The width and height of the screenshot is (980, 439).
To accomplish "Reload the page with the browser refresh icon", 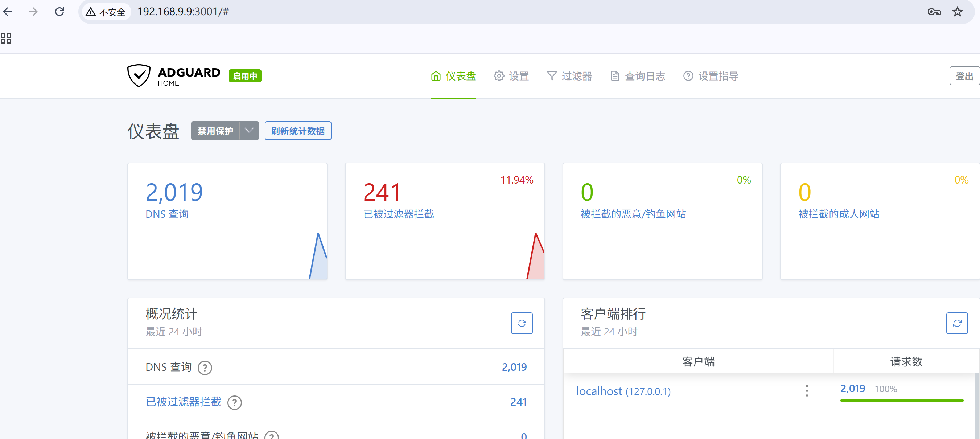I will (59, 12).
